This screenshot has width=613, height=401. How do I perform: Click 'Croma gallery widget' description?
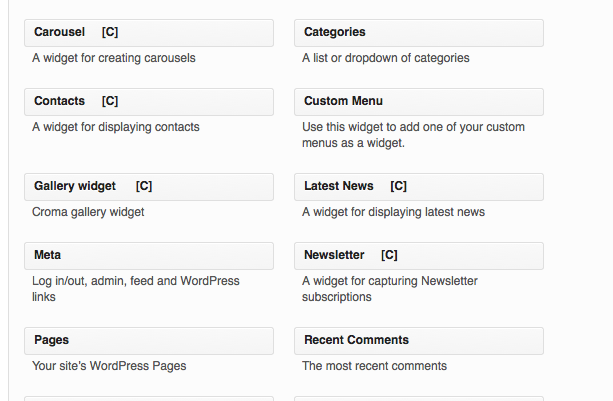point(88,212)
